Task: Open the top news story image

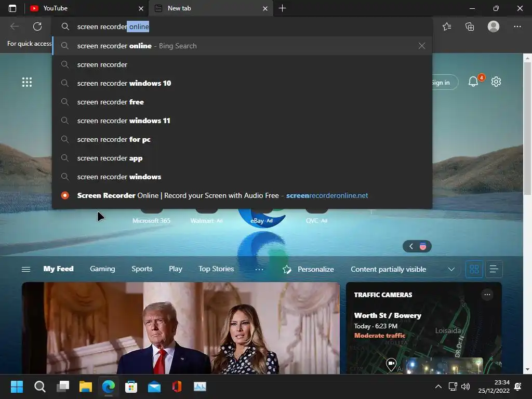Action: pos(180,328)
